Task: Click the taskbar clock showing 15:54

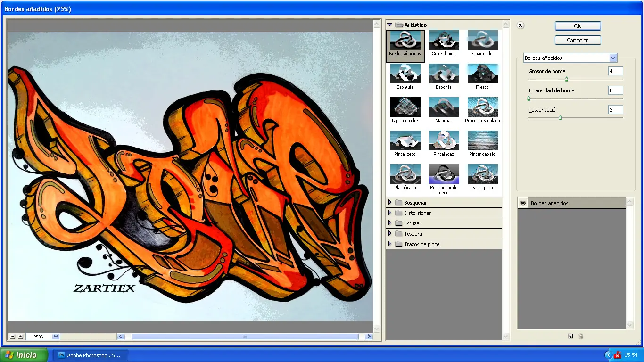Action: point(631,355)
